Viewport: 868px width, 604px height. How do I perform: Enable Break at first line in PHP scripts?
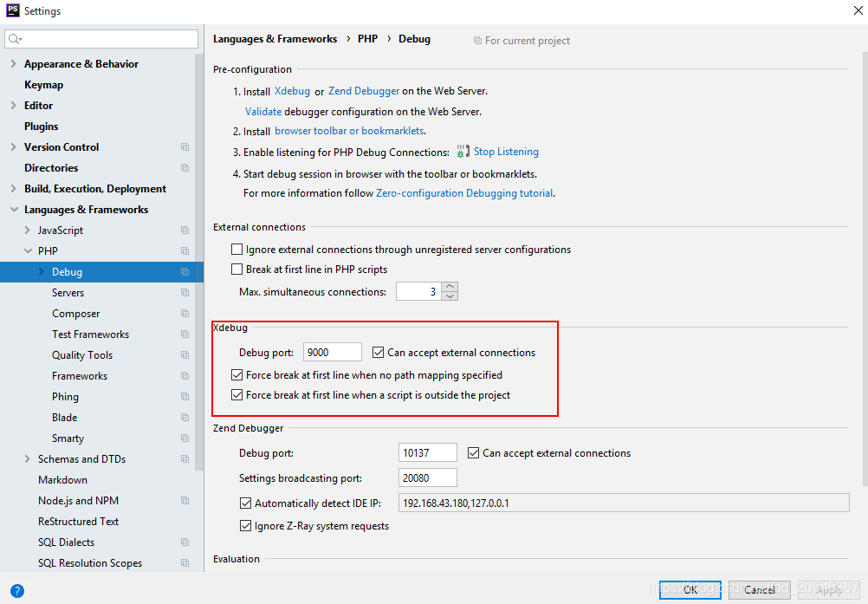click(237, 270)
